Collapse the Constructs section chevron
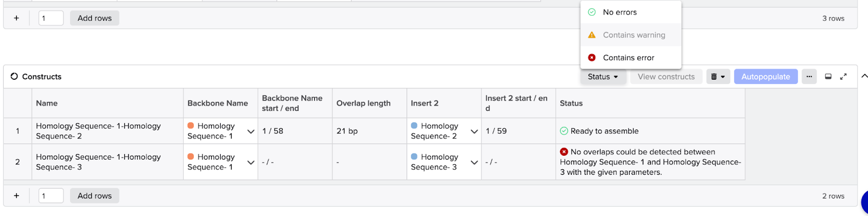This screenshot has width=868, height=216. click(864, 77)
